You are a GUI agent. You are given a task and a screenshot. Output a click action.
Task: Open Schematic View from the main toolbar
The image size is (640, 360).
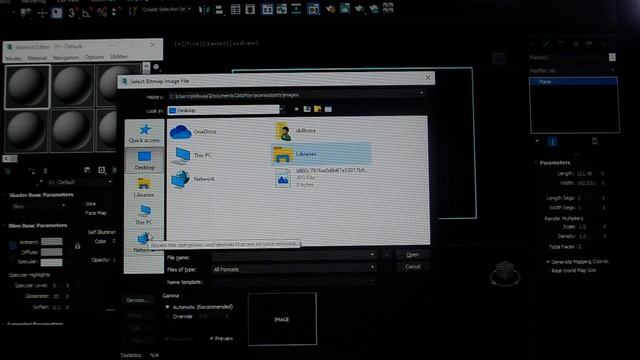[296, 9]
